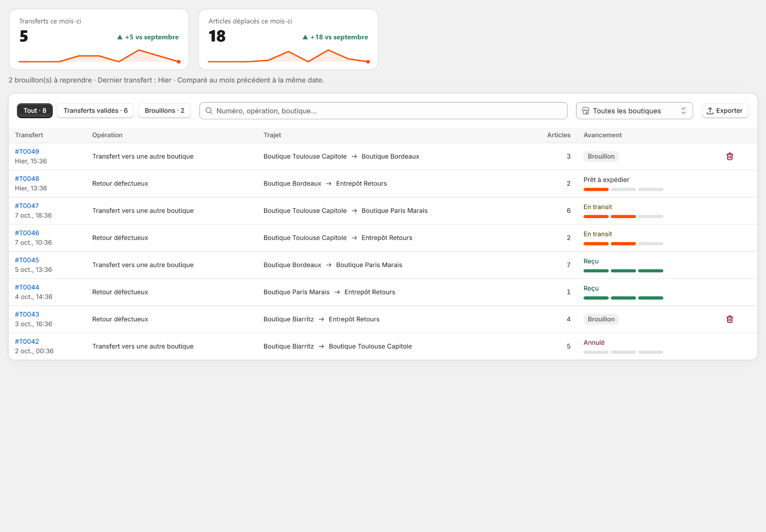This screenshot has width=766, height=532.
Task: Delete draft transfer #T0049 with trash icon
Action: point(729,156)
